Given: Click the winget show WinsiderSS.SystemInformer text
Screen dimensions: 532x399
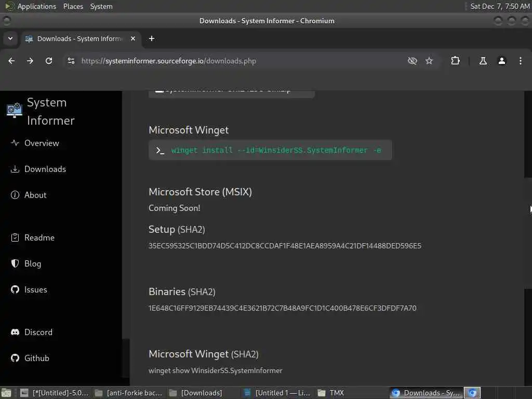Looking at the screenshot, I should 216,370.
